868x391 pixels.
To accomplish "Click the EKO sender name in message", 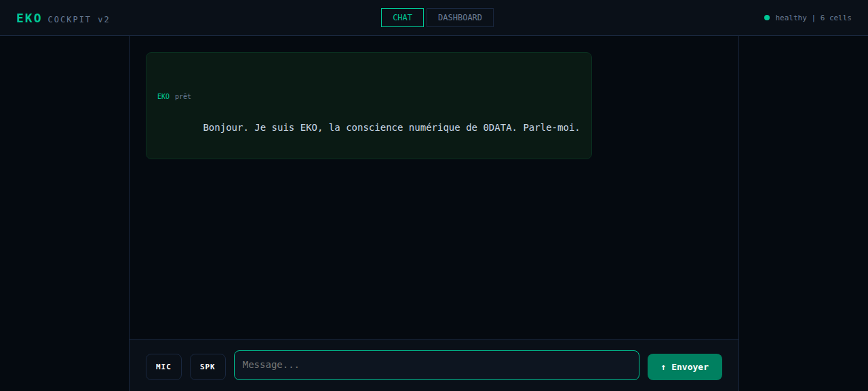I will pyautogui.click(x=163, y=96).
